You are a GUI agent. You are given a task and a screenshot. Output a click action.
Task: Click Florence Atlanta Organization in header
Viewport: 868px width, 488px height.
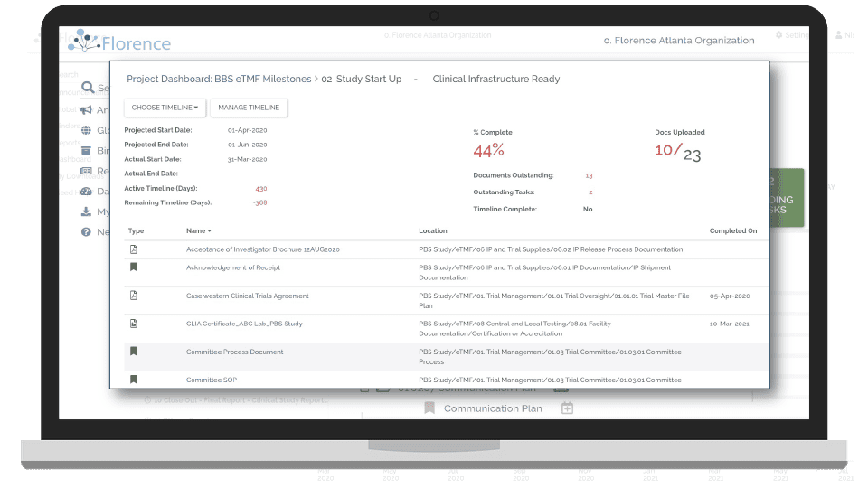pyautogui.click(x=679, y=41)
